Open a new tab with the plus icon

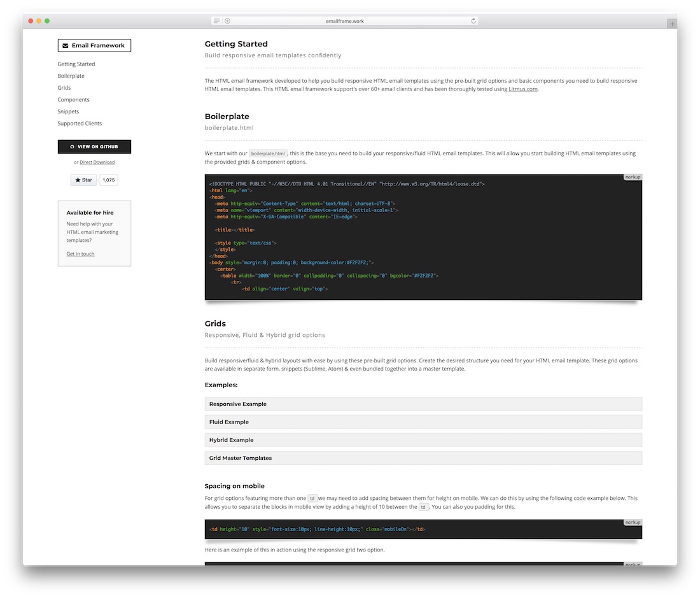672,23
